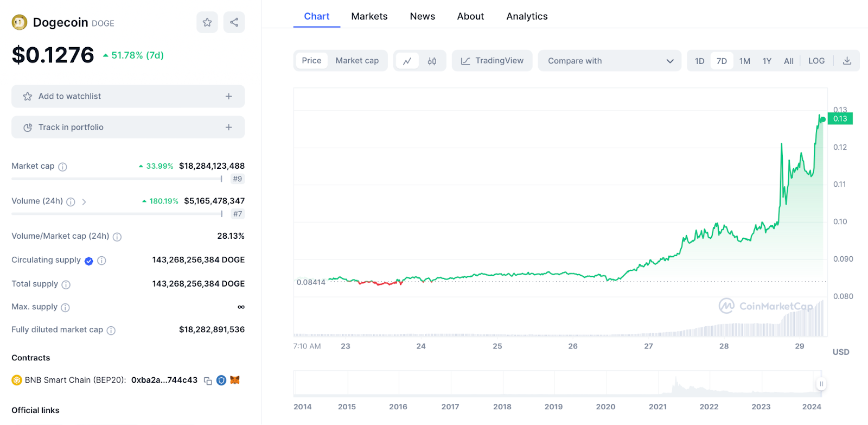Image resolution: width=868 pixels, height=425 pixels.
Task: Click the 28.13% ratio value
Action: [x=231, y=236]
